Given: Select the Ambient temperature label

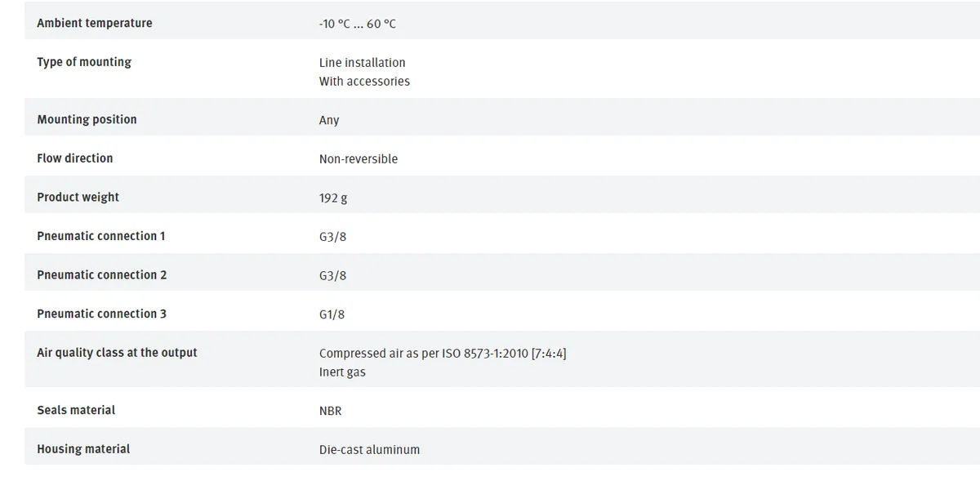Looking at the screenshot, I should pos(95,23).
